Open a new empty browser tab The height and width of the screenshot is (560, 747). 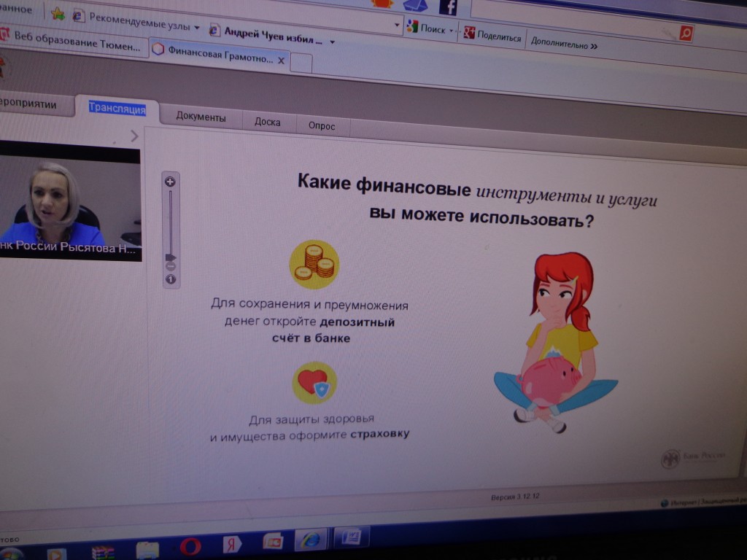click(301, 64)
